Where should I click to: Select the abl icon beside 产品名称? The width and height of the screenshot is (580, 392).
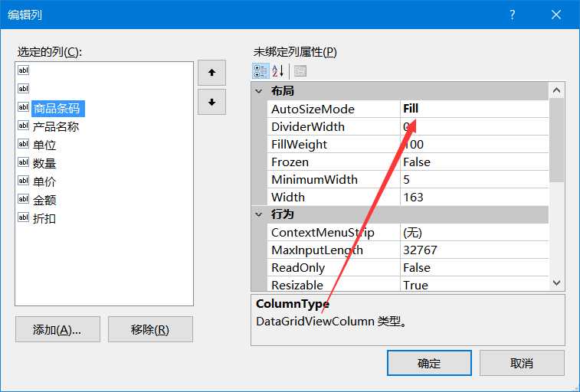pos(23,126)
